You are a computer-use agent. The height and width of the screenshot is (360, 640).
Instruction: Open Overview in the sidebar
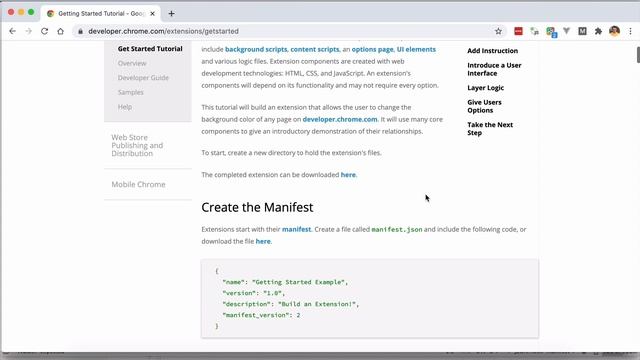pyautogui.click(x=132, y=63)
